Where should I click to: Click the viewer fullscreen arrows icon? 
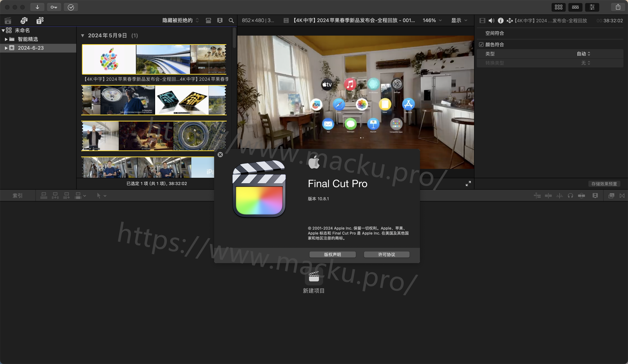[x=468, y=184]
